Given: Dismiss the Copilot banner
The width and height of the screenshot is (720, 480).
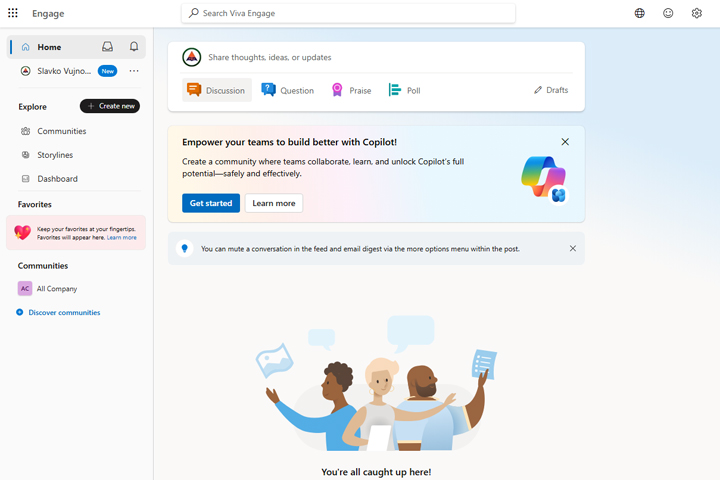Looking at the screenshot, I should point(565,142).
